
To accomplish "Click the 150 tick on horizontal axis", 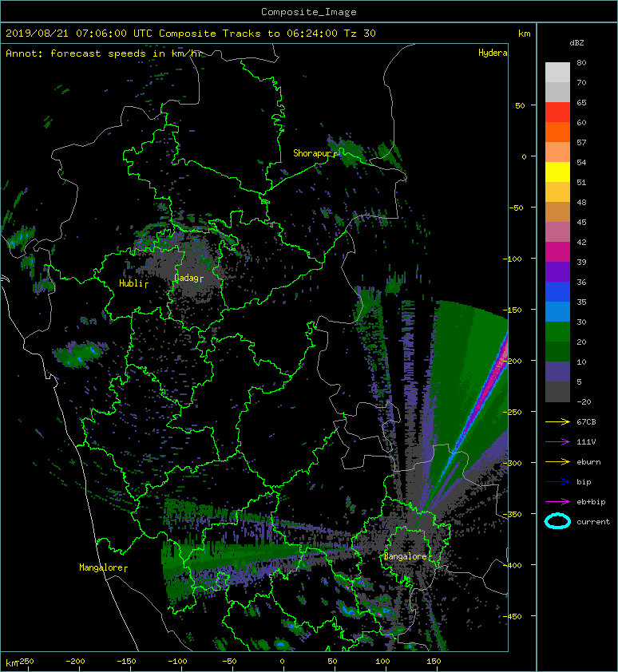I will (x=434, y=662).
